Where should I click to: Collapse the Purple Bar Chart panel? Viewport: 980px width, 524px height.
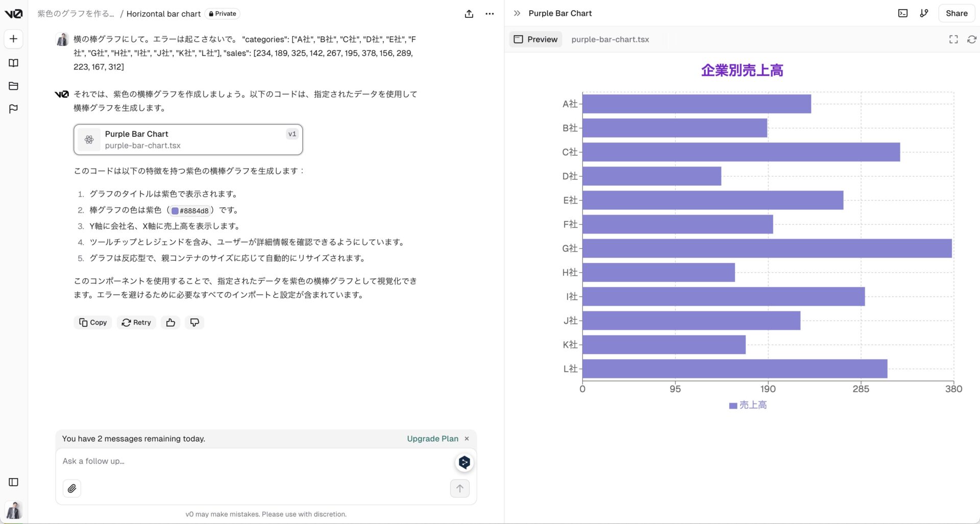click(x=517, y=13)
